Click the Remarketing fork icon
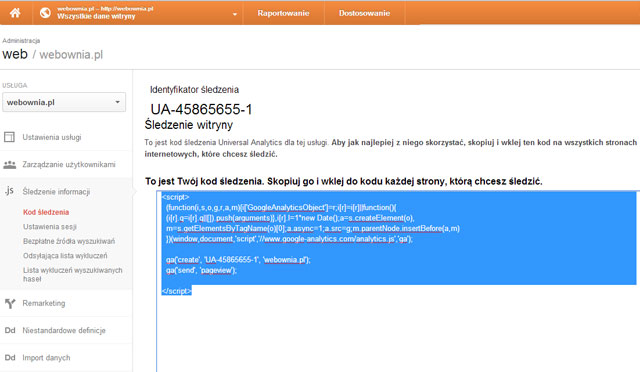This screenshot has width=640, height=372. pyautogui.click(x=10, y=303)
